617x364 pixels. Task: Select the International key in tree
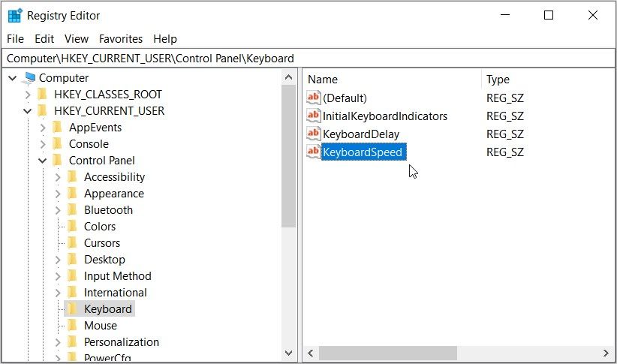coord(115,293)
